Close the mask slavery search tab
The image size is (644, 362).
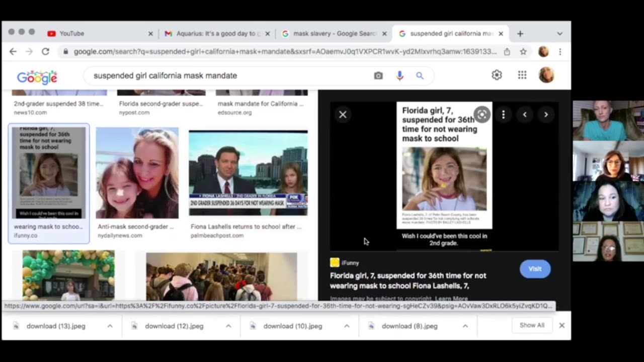384,34
